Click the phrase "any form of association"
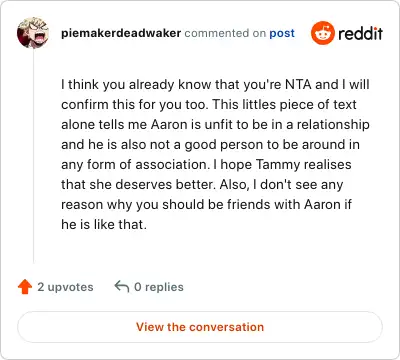This screenshot has width=400, height=360. (133, 165)
